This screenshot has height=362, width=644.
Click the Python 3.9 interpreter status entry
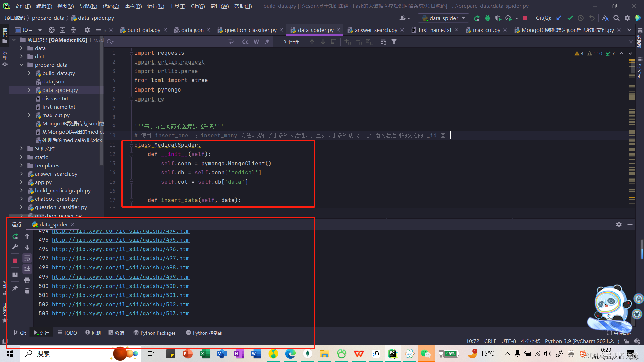pyautogui.click(x=582, y=341)
